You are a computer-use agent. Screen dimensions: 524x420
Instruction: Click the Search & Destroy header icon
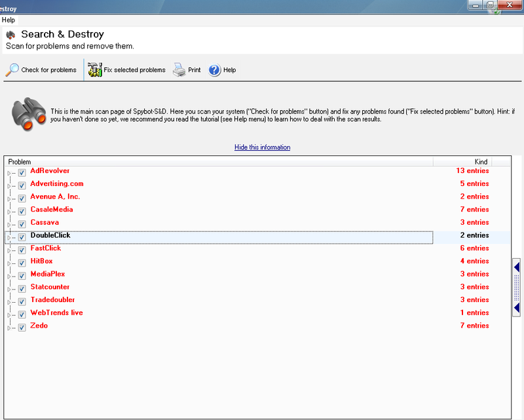point(10,35)
